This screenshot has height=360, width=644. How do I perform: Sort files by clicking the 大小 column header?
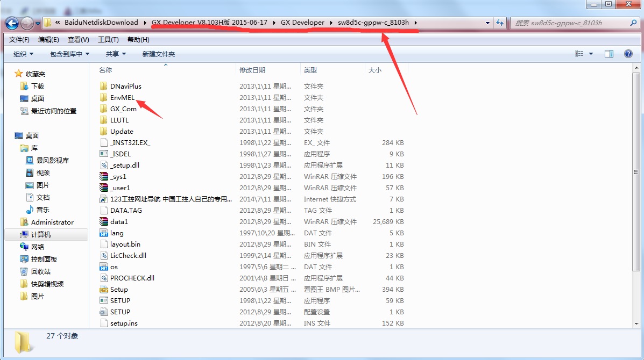(375, 70)
